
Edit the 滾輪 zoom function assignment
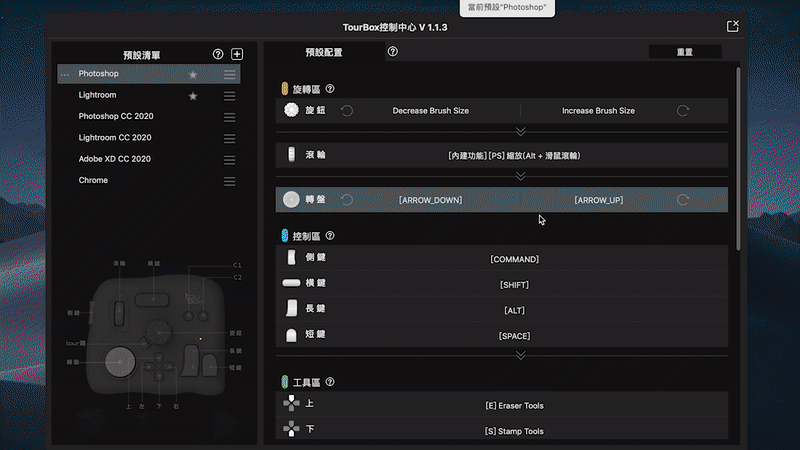pyautogui.click(x=514, y=156)
